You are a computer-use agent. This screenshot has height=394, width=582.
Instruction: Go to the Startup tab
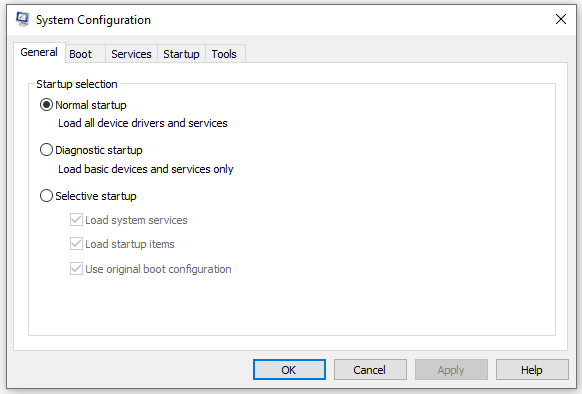[182, 54]
